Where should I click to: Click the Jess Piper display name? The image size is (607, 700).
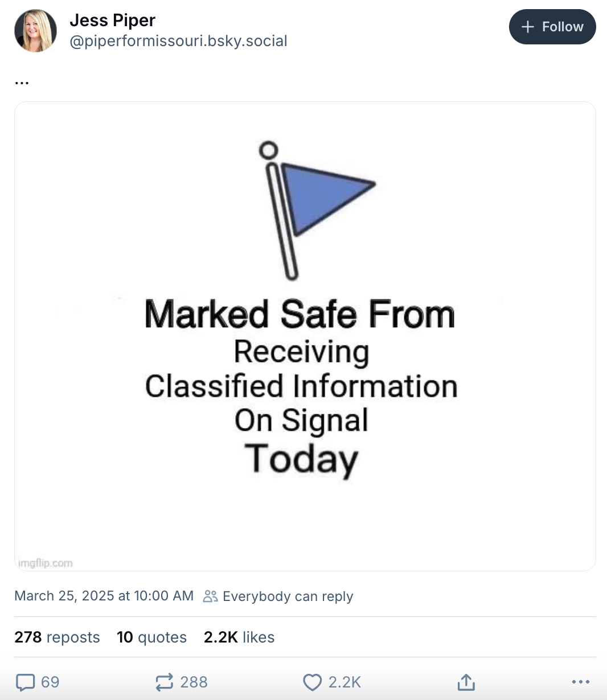click(112, 20)
